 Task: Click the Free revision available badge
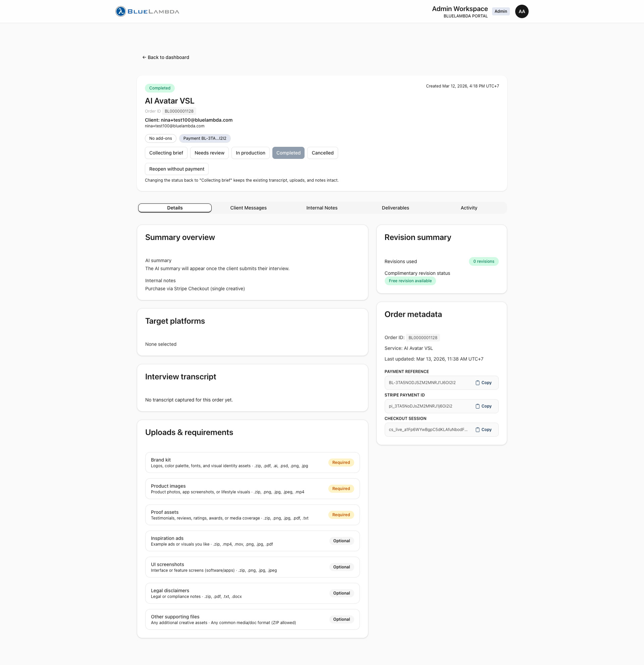coord(410,281)
